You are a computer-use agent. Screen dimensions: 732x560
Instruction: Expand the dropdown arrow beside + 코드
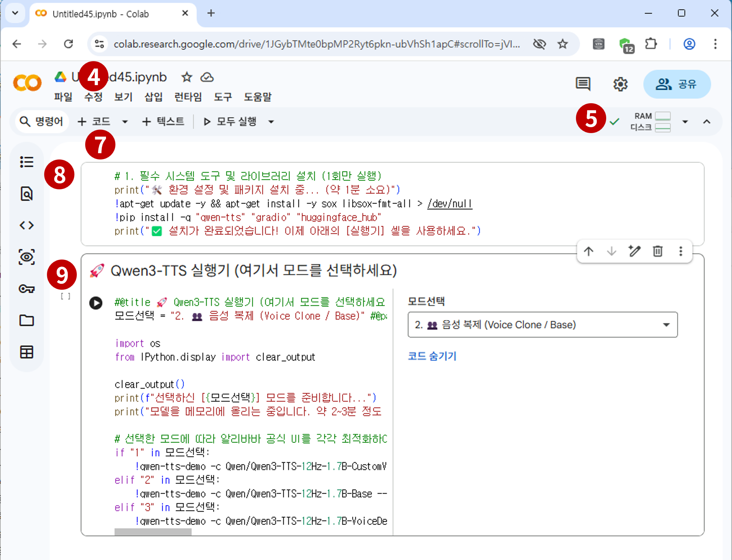(125, 122)
